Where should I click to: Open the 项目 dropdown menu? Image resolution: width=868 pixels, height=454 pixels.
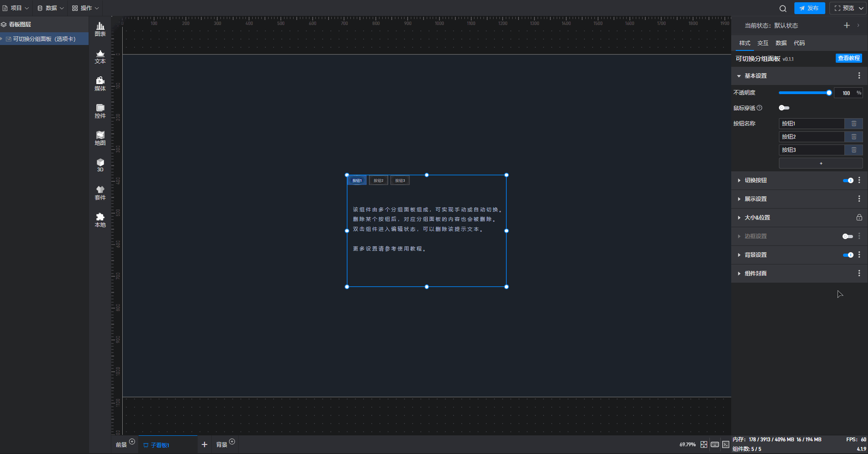click(16, 8)
